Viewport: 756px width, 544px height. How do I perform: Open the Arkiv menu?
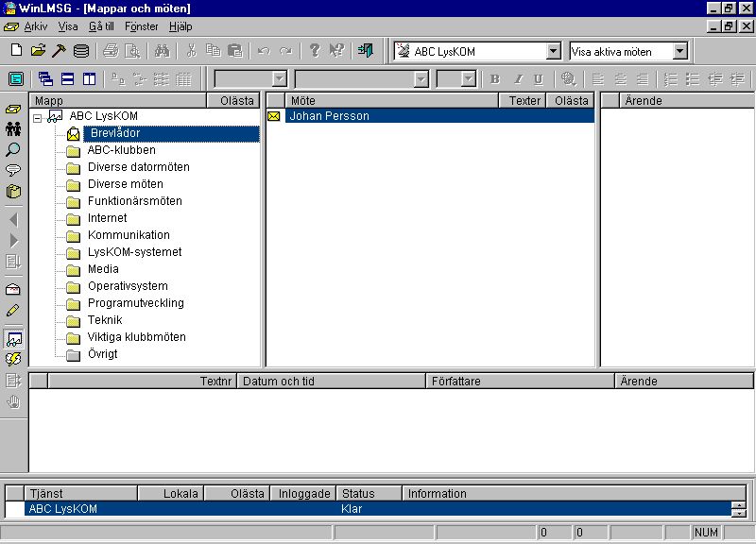[36, 26]
